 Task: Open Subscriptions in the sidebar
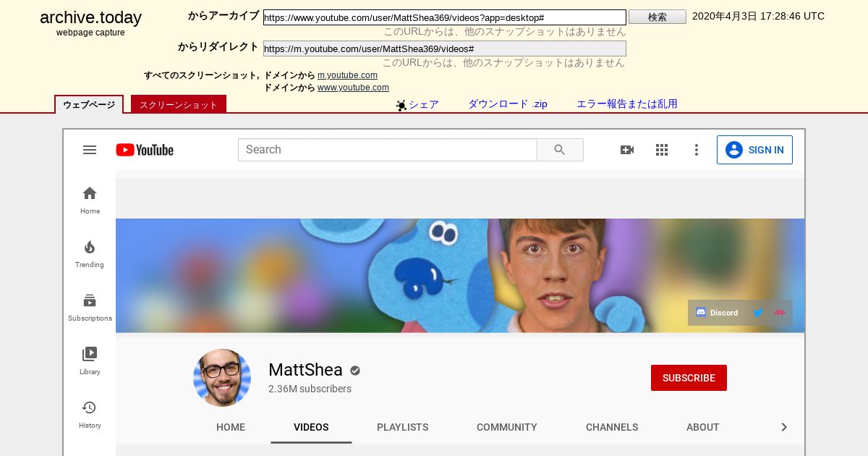click(90, 308)
